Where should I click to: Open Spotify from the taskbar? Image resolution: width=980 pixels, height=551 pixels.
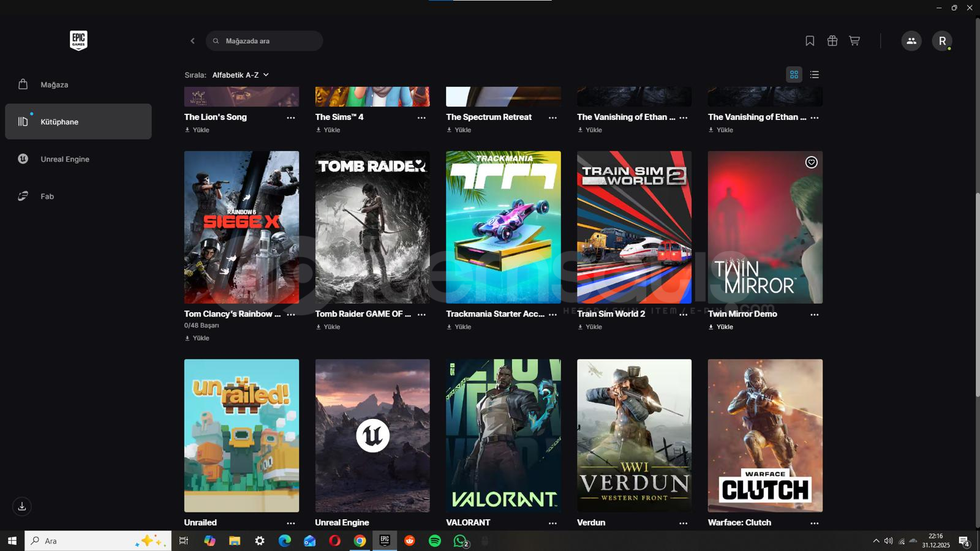(435, 541)
